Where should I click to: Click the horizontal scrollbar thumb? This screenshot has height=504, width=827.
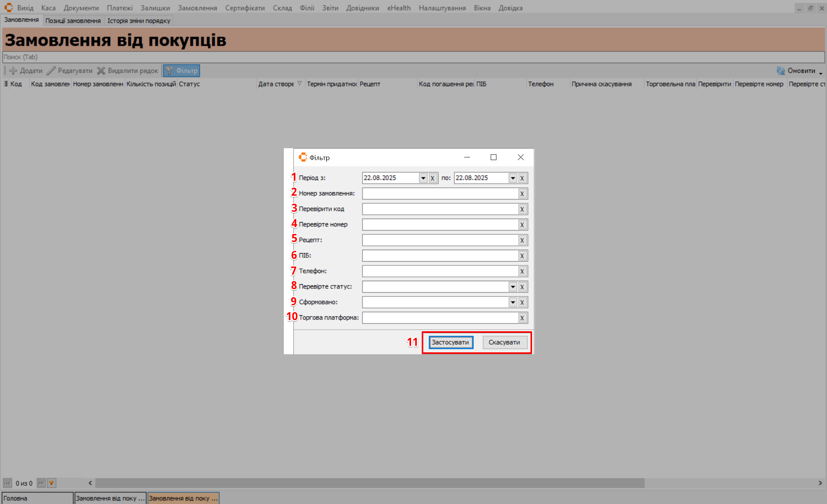[370, 483]
